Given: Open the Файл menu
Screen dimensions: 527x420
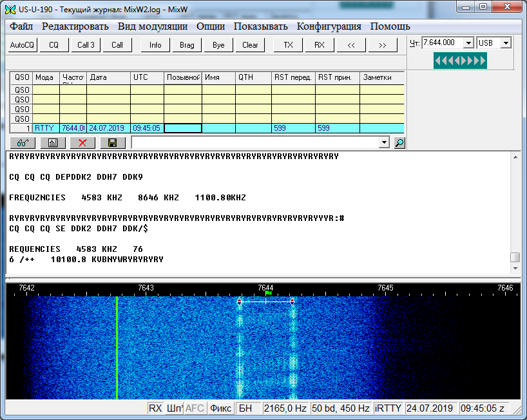Looking at the screenshot, I should click(x=21, y=26).
